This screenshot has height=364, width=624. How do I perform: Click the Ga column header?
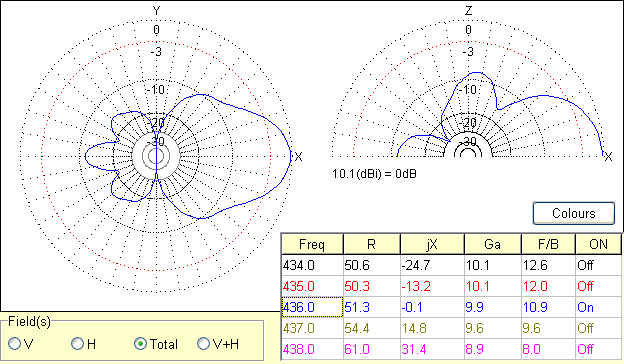[x=493, y=244]
